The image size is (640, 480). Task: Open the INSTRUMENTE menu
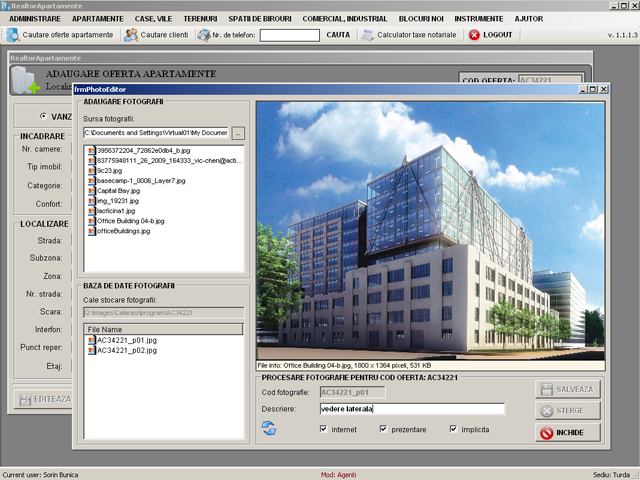[479, 19]
